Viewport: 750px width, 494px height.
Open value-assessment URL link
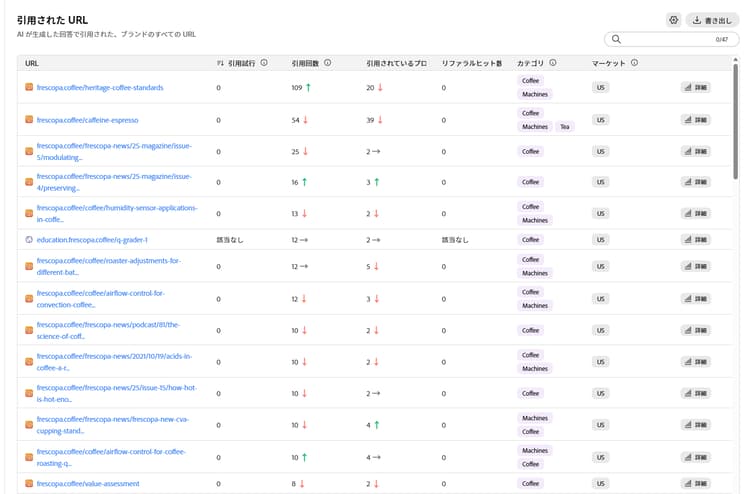88,483
